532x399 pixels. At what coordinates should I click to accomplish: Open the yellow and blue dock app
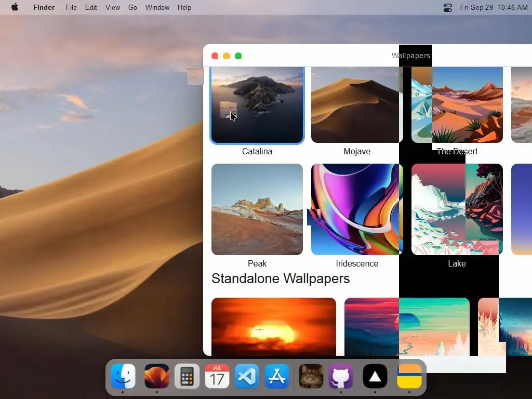coord(409,376)
